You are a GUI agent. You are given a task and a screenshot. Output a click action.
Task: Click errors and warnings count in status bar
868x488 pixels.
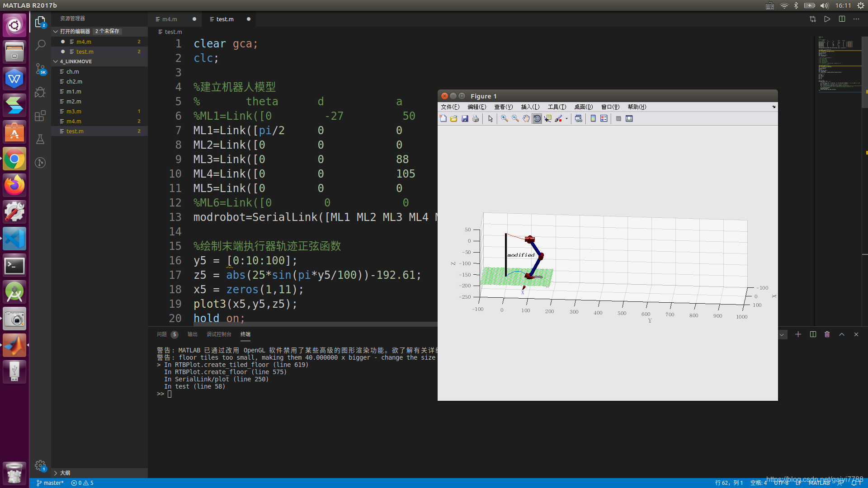(82, 483)
